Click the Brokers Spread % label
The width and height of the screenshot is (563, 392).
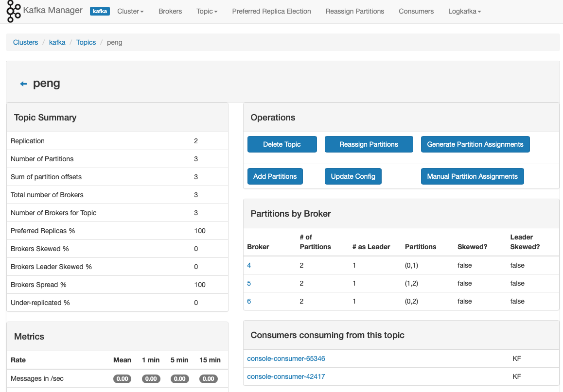click(x=38, y=284)
